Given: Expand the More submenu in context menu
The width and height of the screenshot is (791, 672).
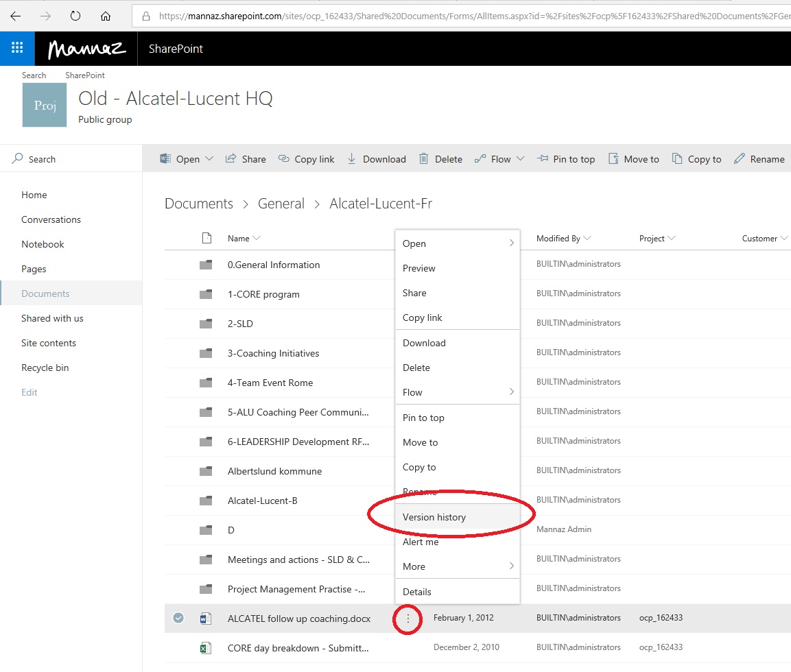Looking at the screenshot, I should tap(512, 566).
